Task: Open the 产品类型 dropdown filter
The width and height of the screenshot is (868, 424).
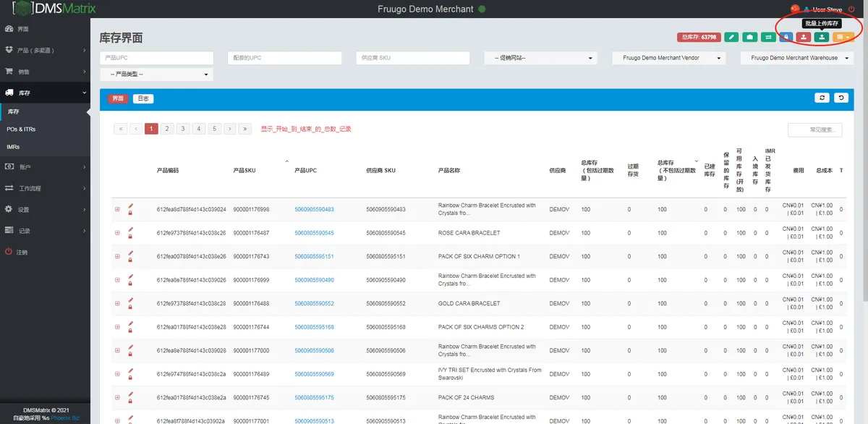Action: point(156,74)
